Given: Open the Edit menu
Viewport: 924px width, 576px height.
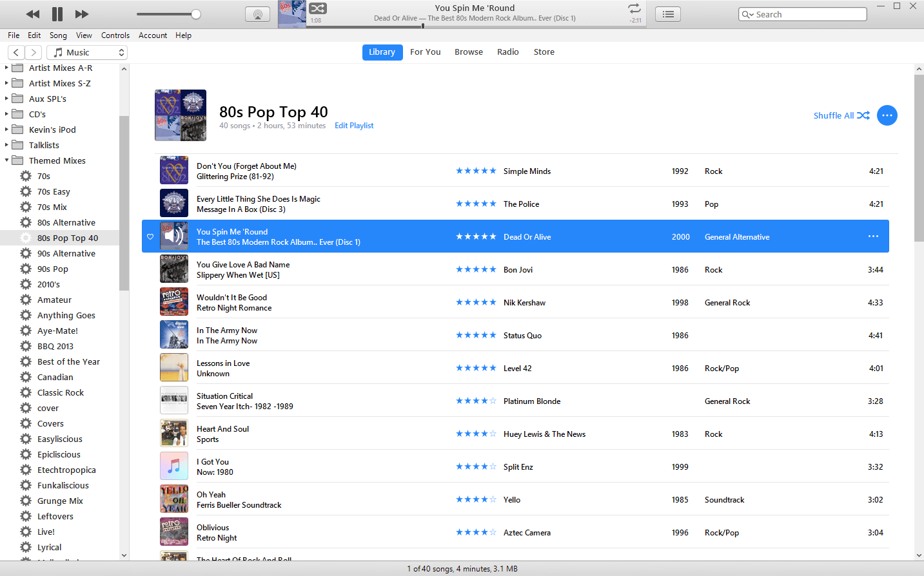Looking at the screenshot, I should point(34,35).
